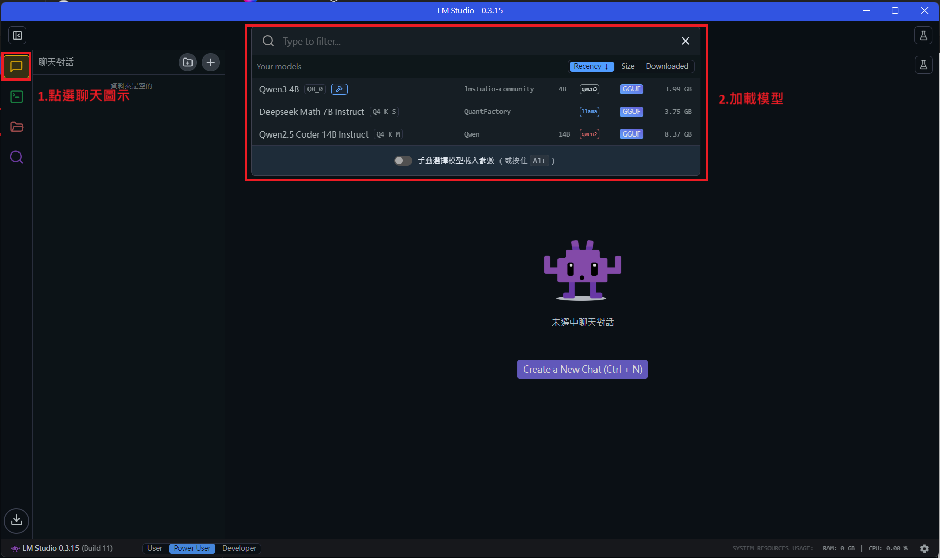Open the Discover search icon in sidebar
943x560 pixels.
pos(16,157)
